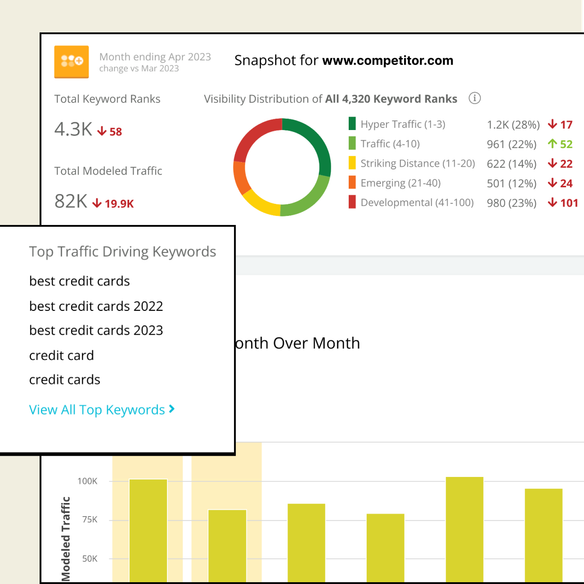Select the 'best credit cards 2023' keyword
The width and height of the screenshot is (584, 584).
(x=96, y=330)
